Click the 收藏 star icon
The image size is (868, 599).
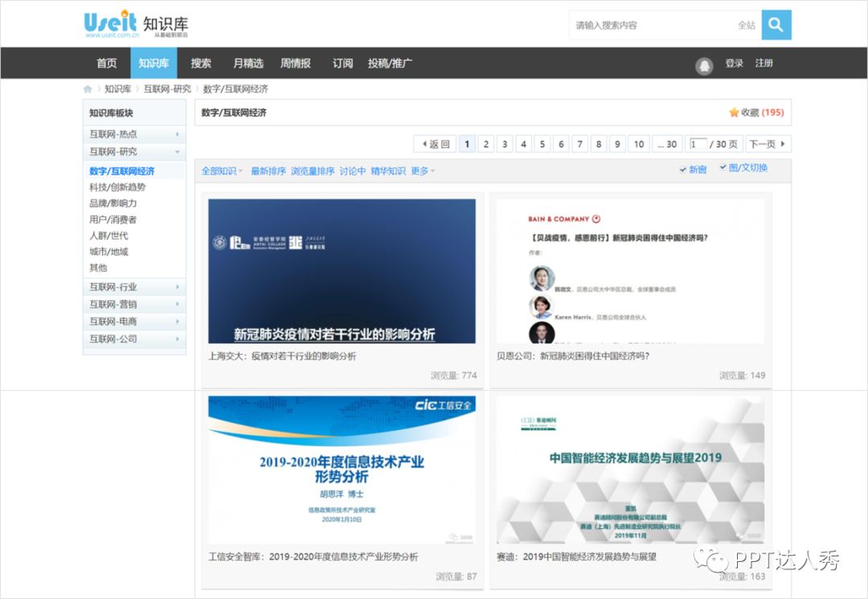tap(734, 113)
